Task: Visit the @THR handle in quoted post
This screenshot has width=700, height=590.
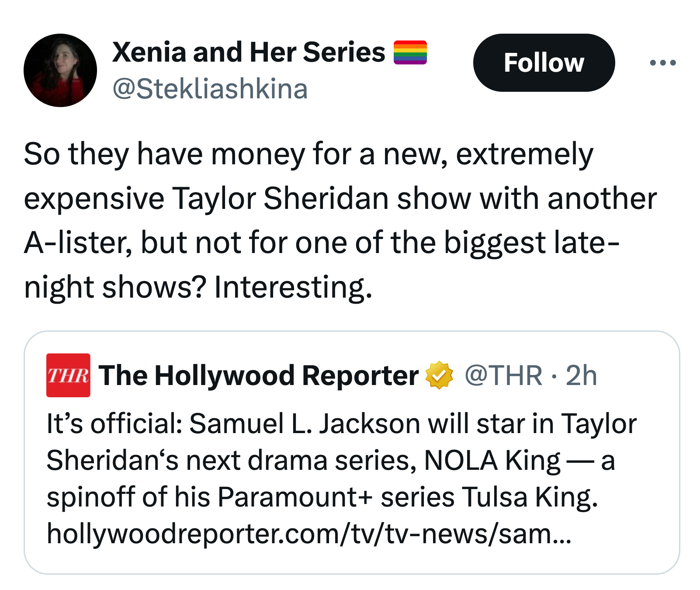Action: pyautogui.click(x=503, y=375)
